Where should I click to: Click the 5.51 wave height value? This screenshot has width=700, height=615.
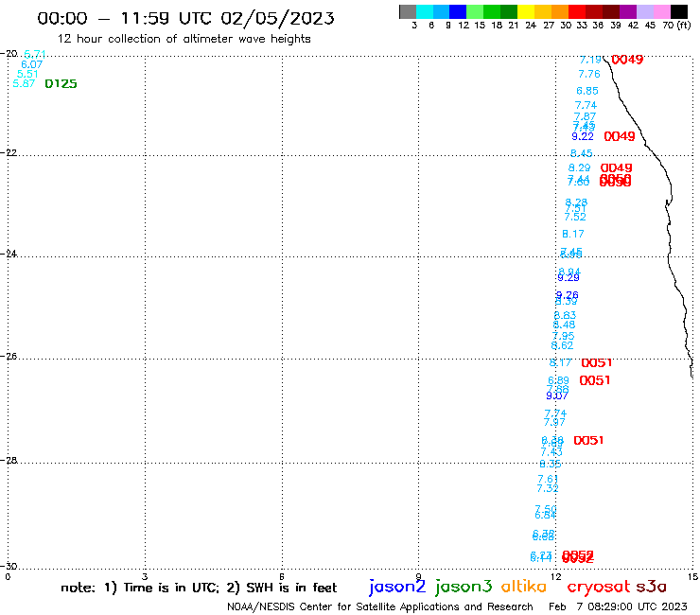click(27, 74)
